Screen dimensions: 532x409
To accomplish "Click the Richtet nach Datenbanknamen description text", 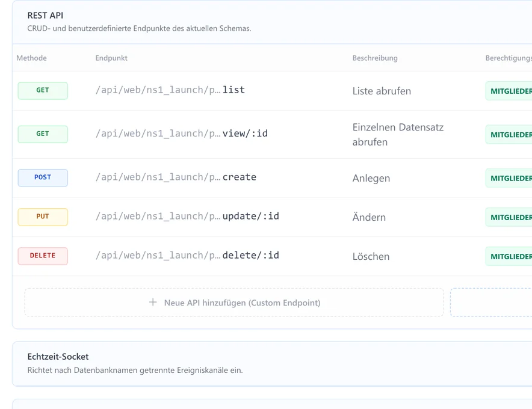I will pos(135,370).
